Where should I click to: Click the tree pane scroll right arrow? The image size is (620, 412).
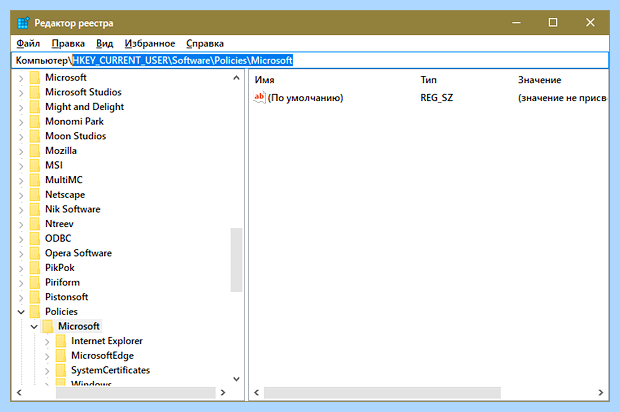tap(223, 393)
